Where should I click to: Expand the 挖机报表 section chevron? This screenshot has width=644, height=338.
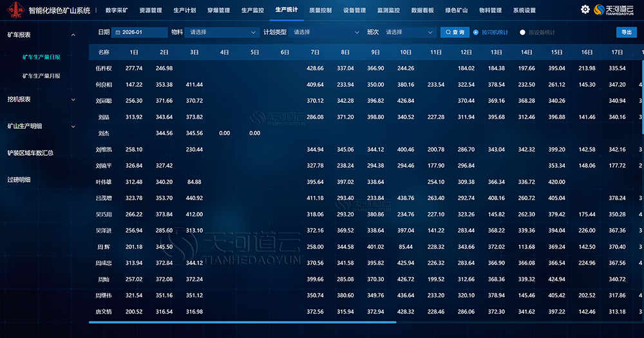pos(73,99)
